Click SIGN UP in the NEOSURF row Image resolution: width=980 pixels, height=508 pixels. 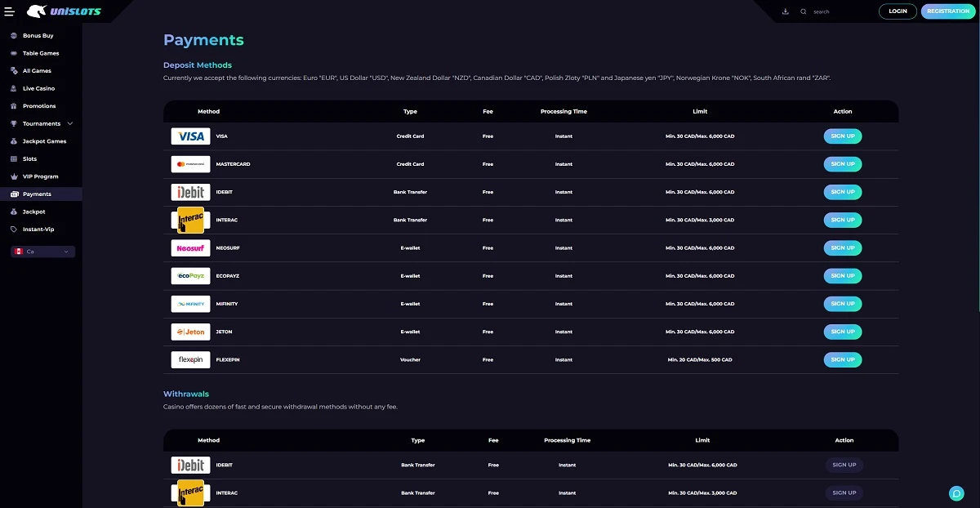coord(843,247)
